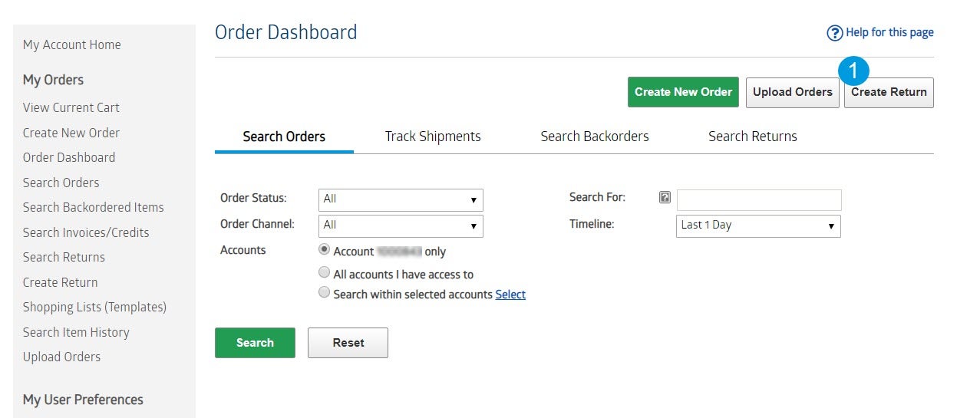Viewport: 980px width, 418px height.
Task: Reset the search form
Action: (348, 343)
